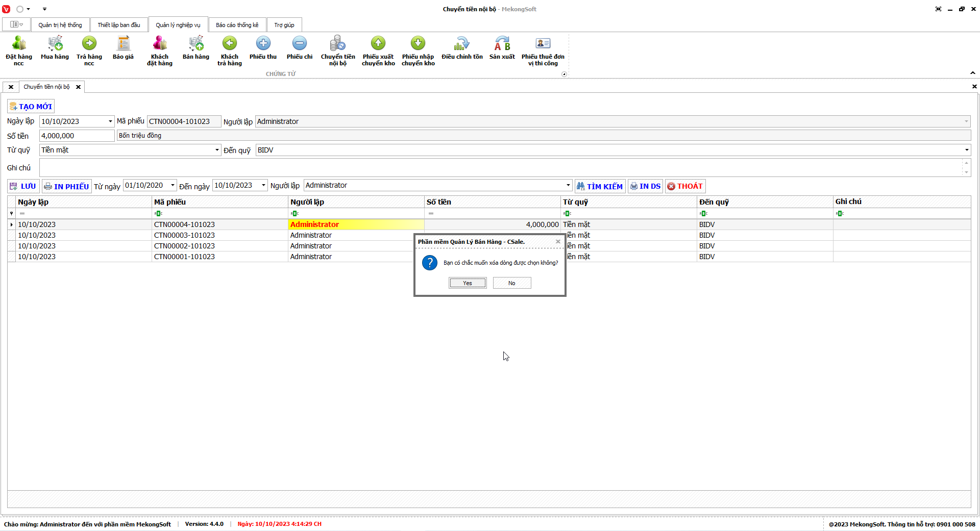Image resolution: width=980 pixels, height=531 pixels.
Task: Open the Từ ngày date dropdown
Action: tap(173, 185)
